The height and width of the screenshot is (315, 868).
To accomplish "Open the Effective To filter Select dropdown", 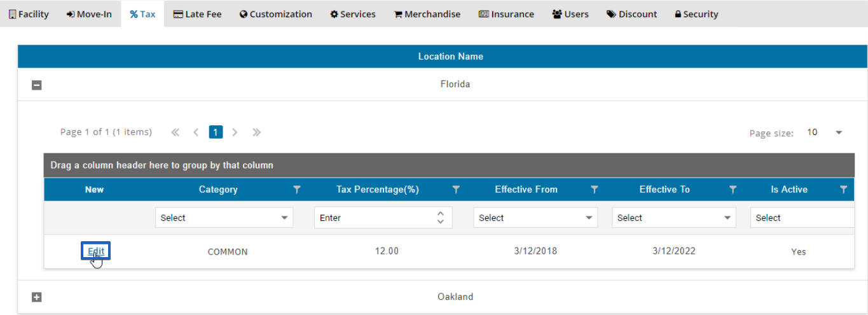I will click(674, 218).
